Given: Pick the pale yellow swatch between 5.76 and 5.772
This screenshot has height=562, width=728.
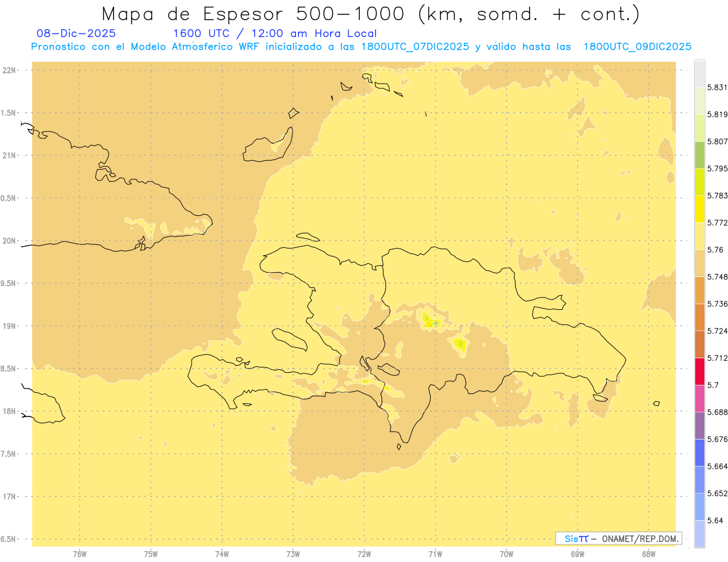Looking at the screenshot, I should pos(699,236).
